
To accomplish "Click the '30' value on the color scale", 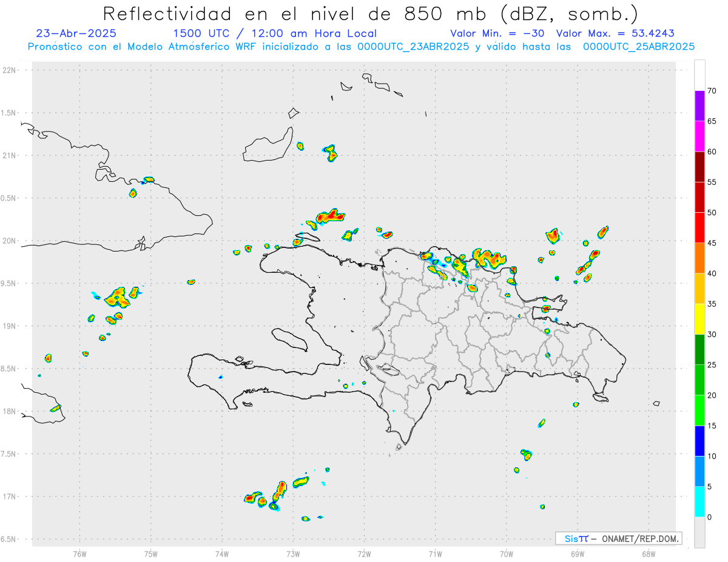I will coord(712,335).
